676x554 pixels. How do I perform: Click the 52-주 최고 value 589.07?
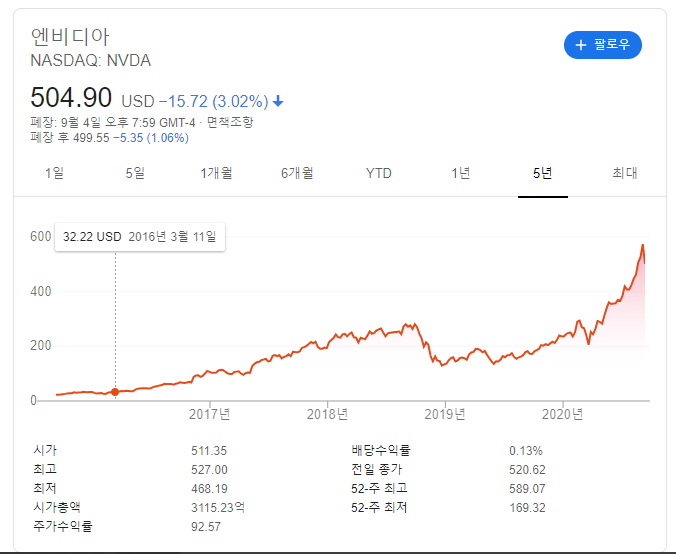point(527,489)
